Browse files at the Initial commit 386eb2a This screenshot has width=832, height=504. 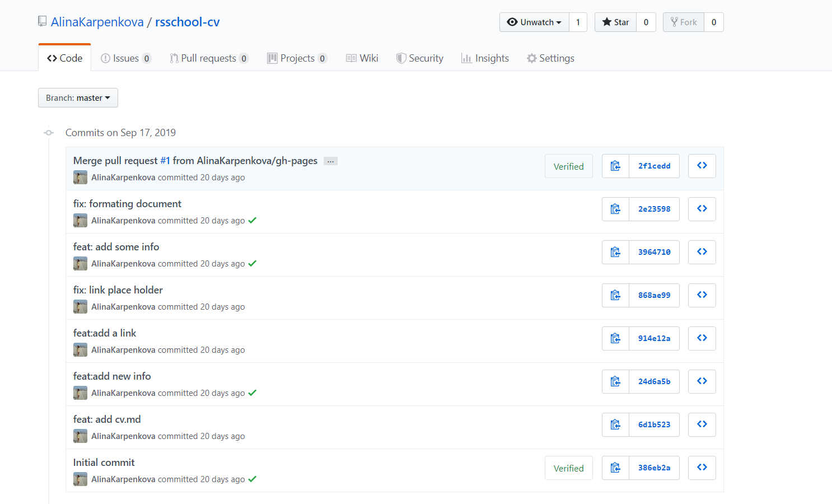702,467
